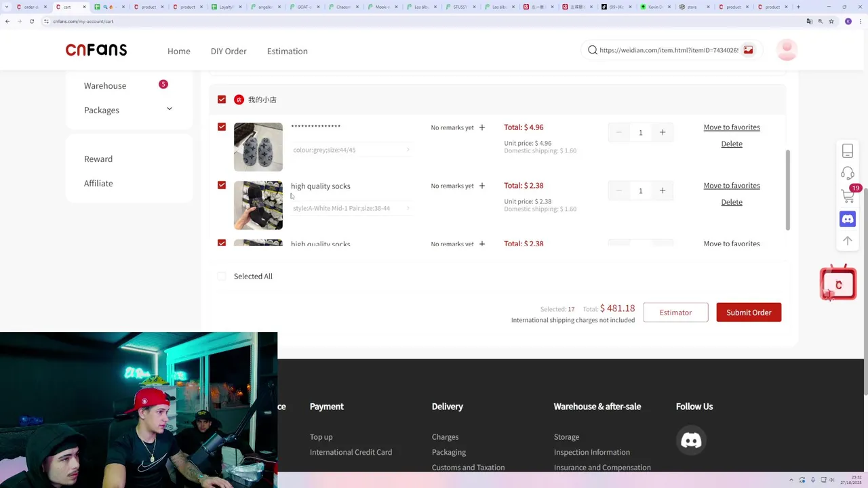
Task: Open Customs and Taxation footer link
Action: point(468,467)
